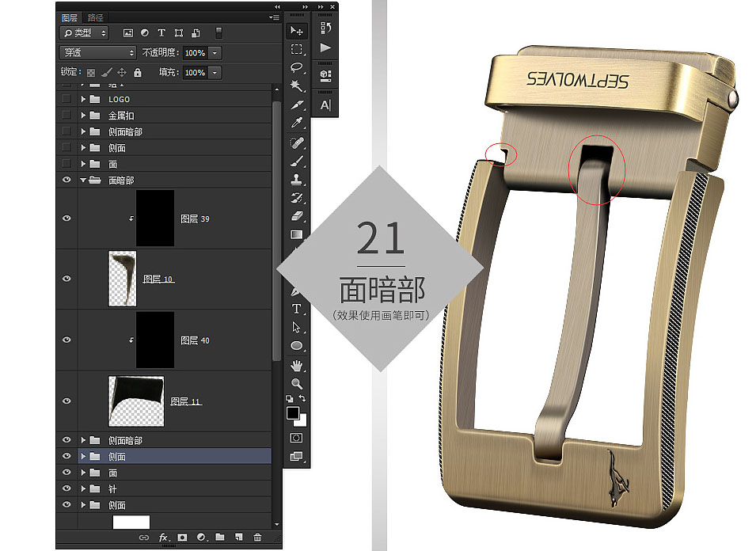Viewport: 756px width, 551px height.
Task: Swap foreground and background colors
Action: point(302,398)
